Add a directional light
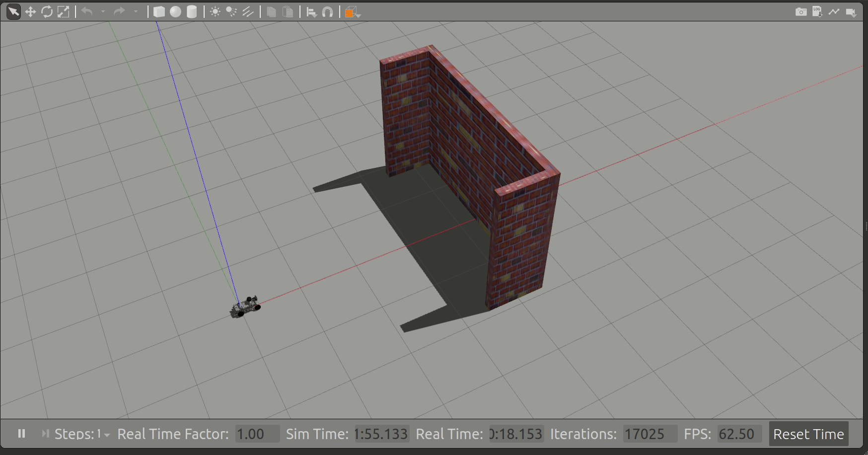The image size is (868, 455). [248, 11]
